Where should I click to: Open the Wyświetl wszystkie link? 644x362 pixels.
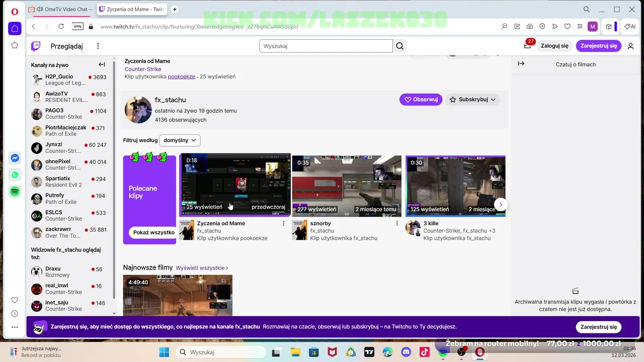202,268
